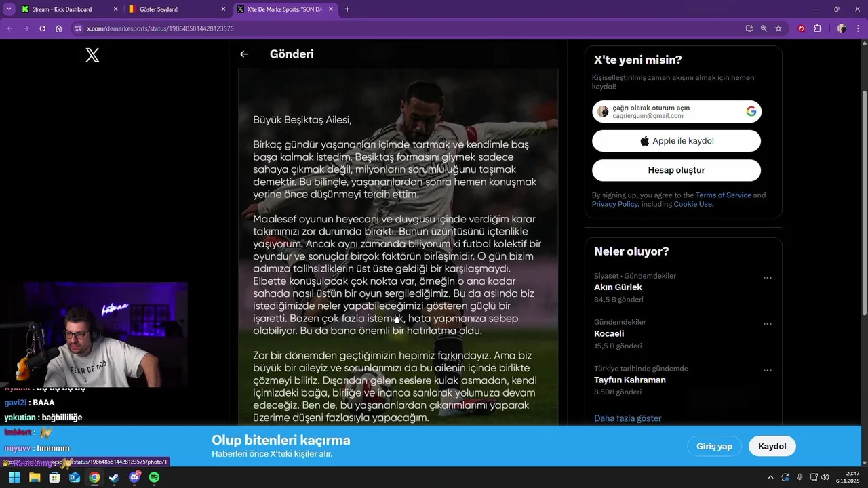Open the volume speaker tray icon
This screenshot has width=868, height=488.
825,477
